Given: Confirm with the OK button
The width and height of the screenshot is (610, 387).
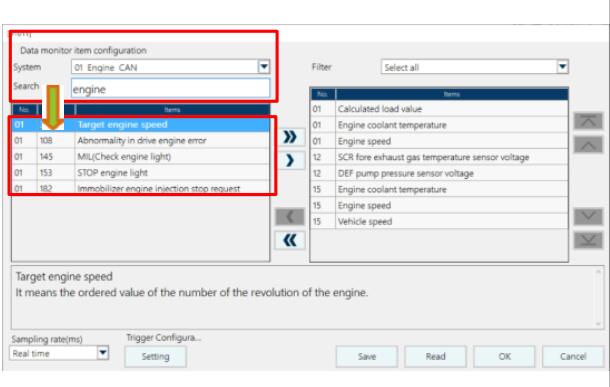Looking at the screenshot, I should click(504, 356).
